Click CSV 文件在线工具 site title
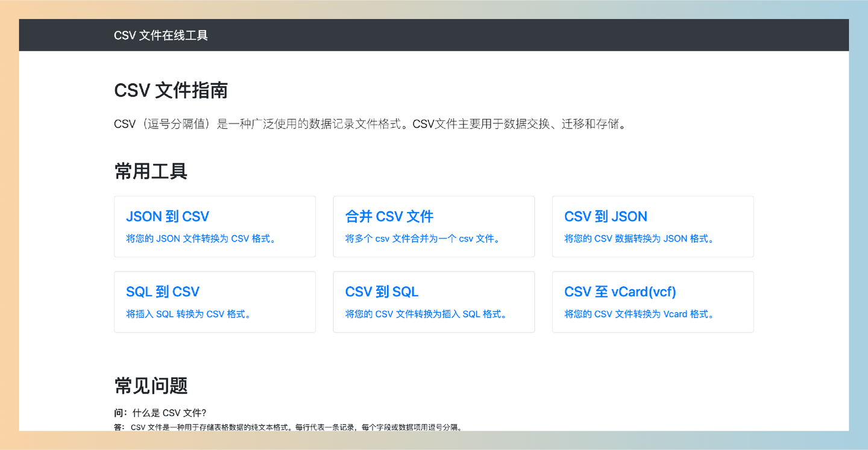This screenshot has width=868, height=450. click(160, 35)
